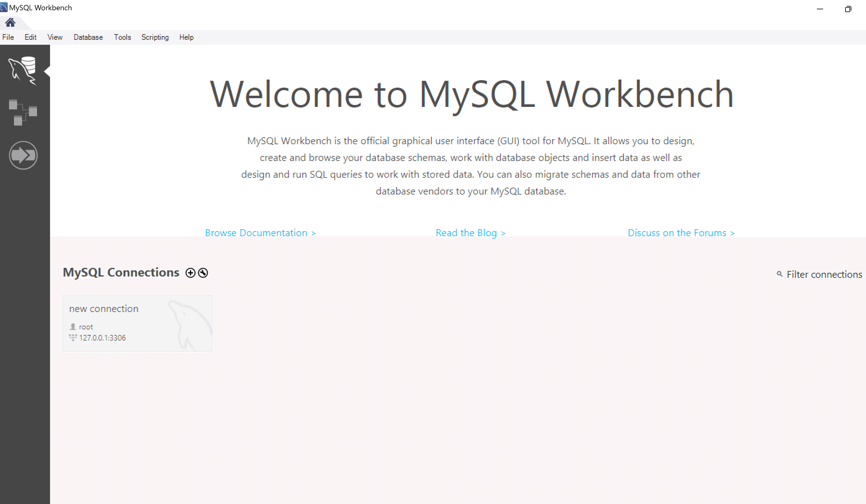Open the Tools menu

(122, 37)
